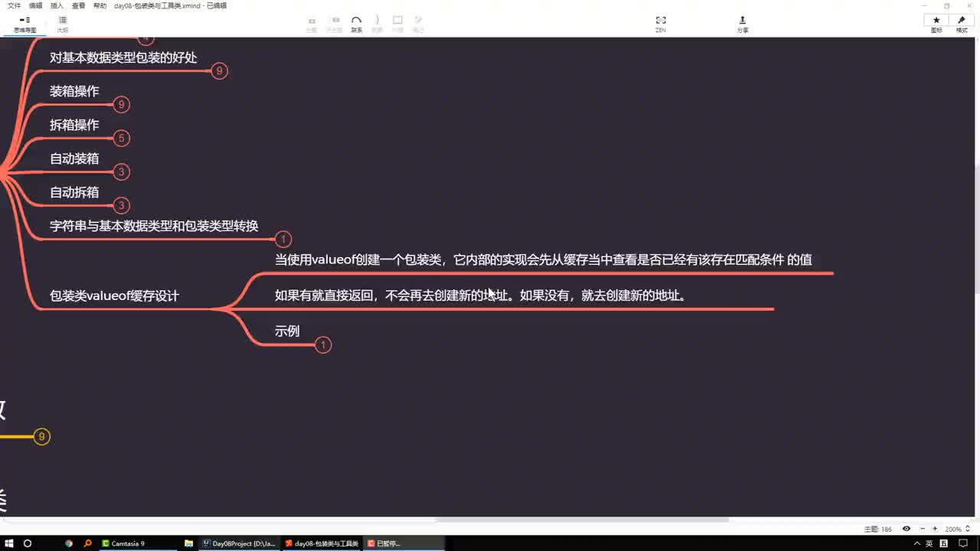Viewport: 980px width, 551px height.
Task: Click the zoom in plus button
Action: click(x=935, y=529)
